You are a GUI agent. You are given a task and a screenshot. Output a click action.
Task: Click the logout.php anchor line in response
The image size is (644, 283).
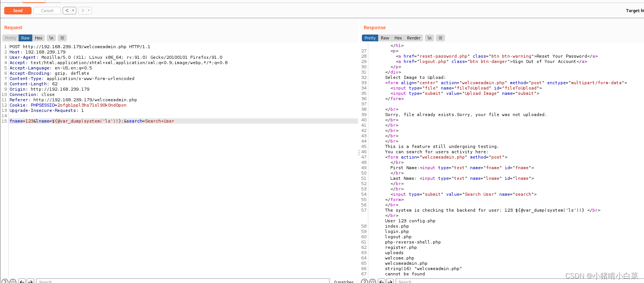click(x=491, y=61)
